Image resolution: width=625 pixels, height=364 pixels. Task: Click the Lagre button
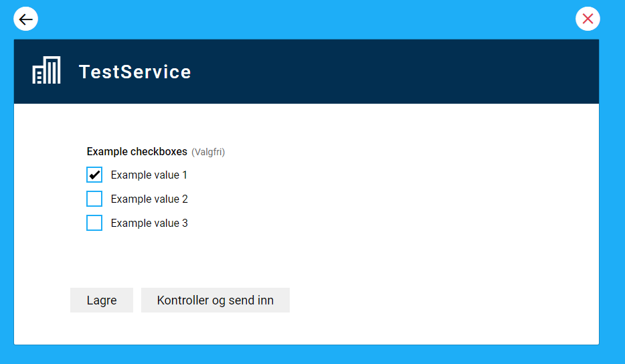(x=102, y=300)
